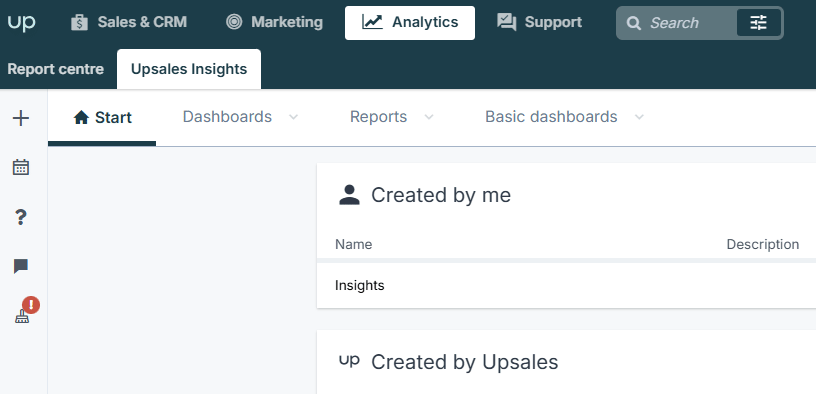Viewport: 816px width, 394px height.
Task: Click the question mark help icon
Action: [21, 217]
